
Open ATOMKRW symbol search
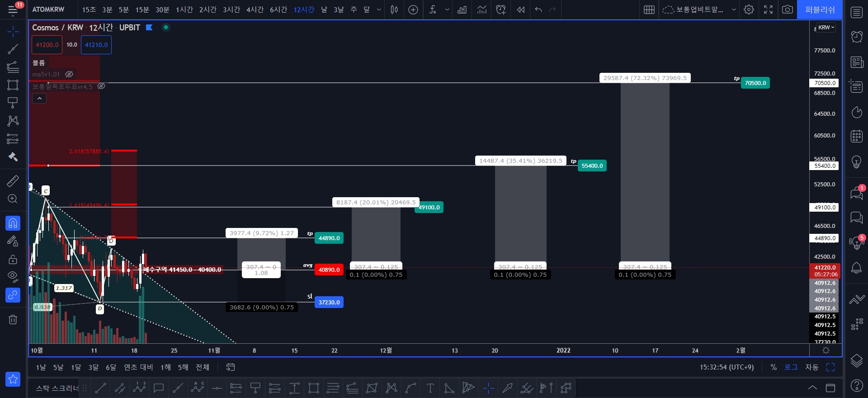click(x=48, y=9)
